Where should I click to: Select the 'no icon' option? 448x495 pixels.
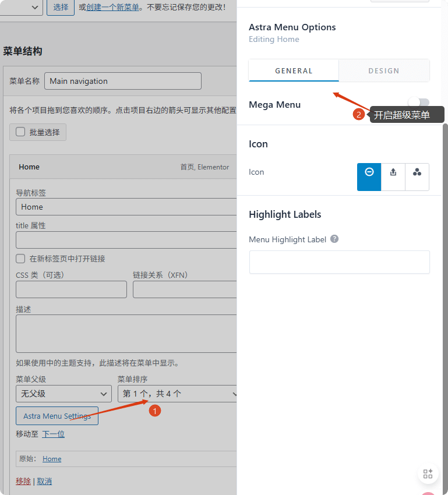point(369,176)
